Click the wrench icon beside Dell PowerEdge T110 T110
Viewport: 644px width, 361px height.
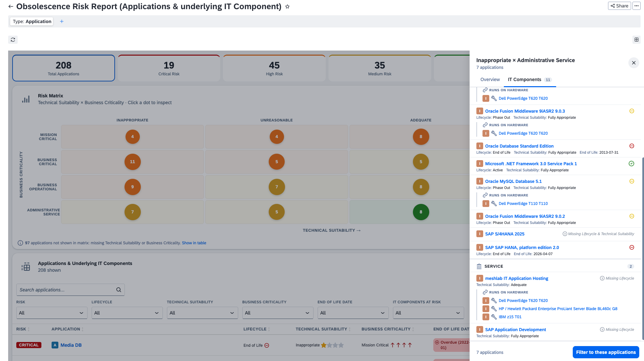point(494,204)
